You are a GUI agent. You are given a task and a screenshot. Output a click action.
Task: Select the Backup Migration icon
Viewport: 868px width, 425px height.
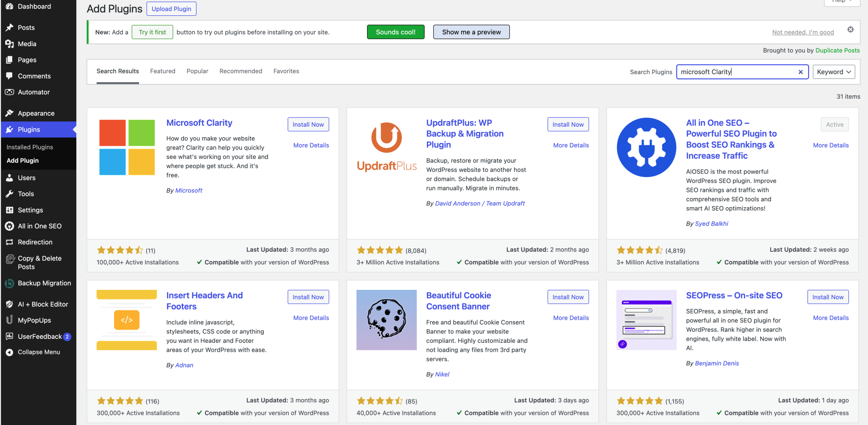click(10, 283)
